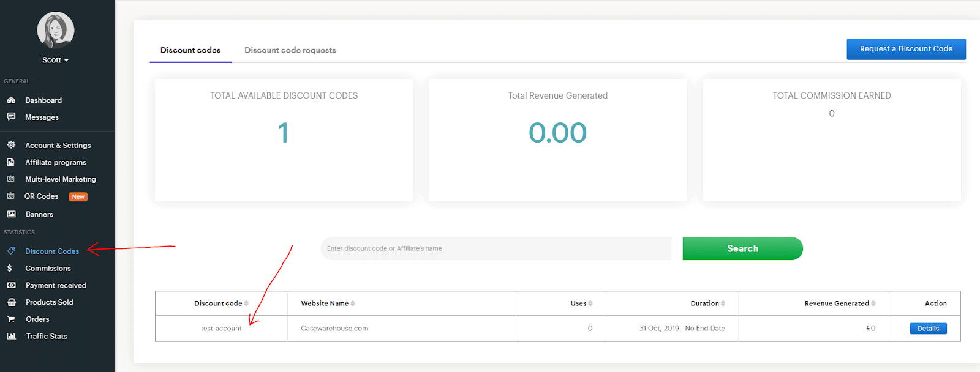Open the Scott user dropdown
This screenshot has width=980, height=372.
pos(55,60)
